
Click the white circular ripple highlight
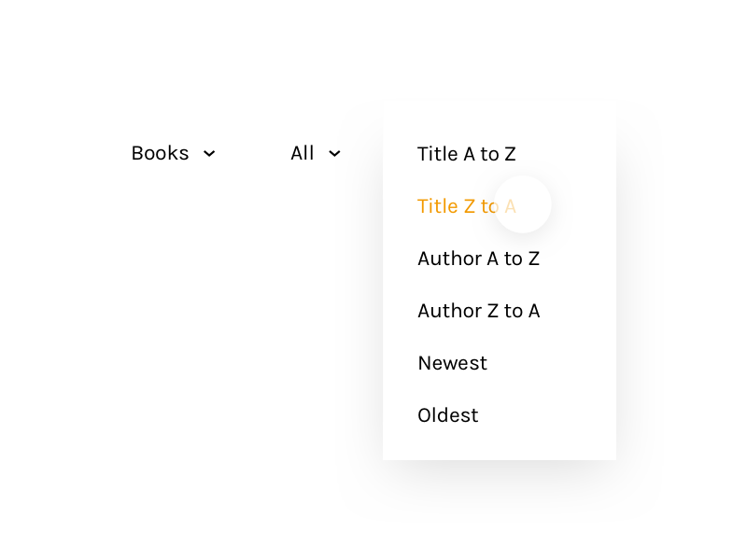point(523,204)
